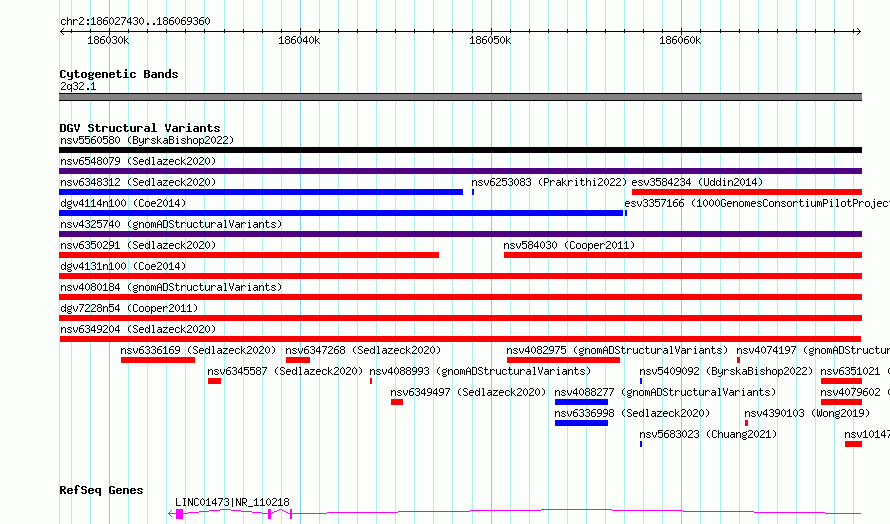
Task: Select the red bar under nsv6336169
Action: 158,360
